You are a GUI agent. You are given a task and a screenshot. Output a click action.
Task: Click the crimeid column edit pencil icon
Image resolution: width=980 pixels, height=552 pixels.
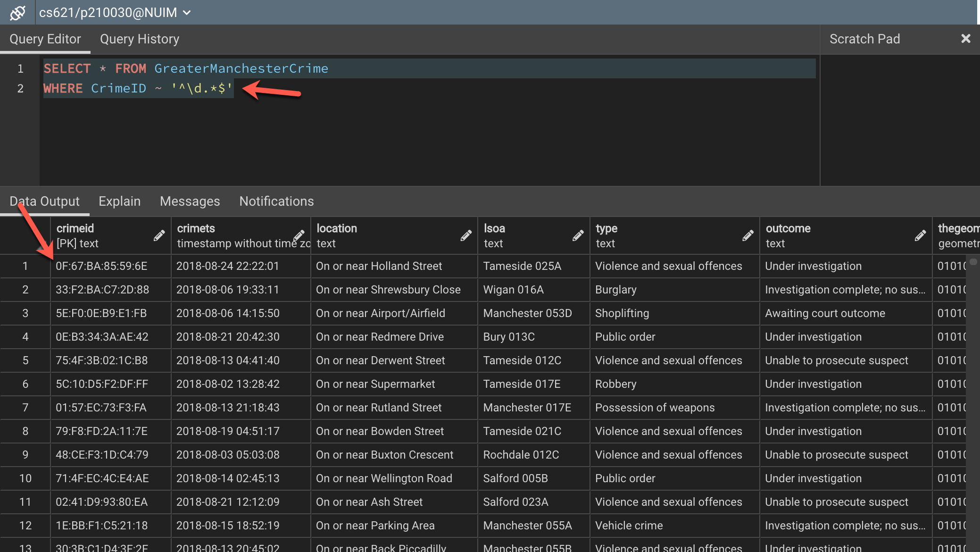coord(159,235)
